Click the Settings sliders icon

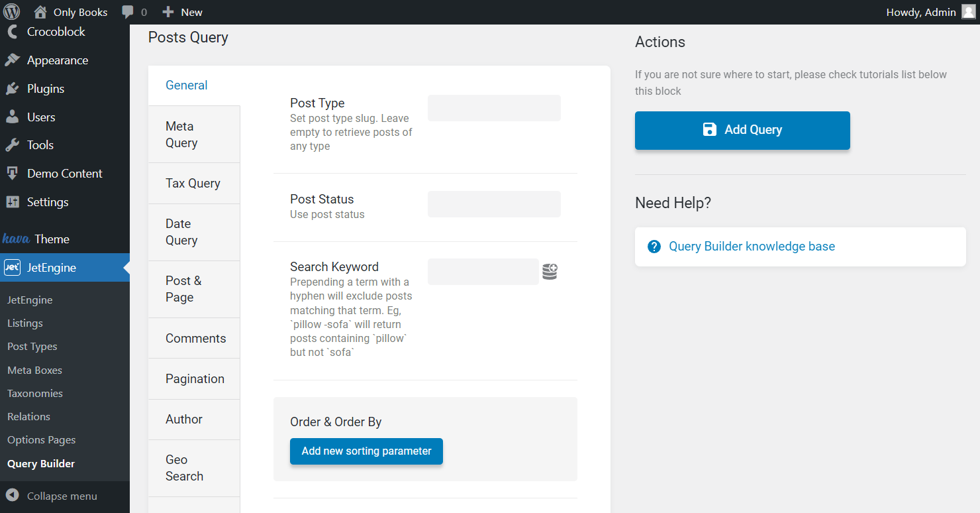12,202
